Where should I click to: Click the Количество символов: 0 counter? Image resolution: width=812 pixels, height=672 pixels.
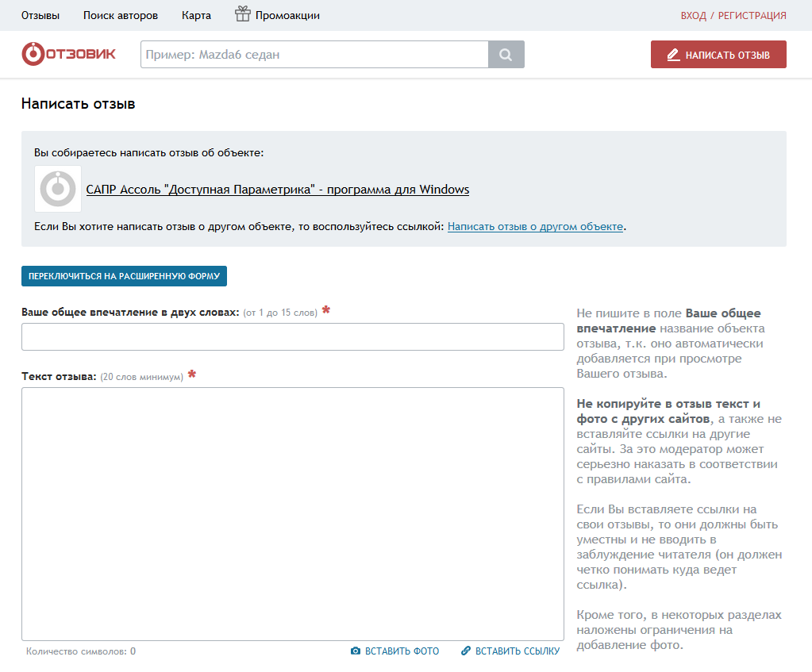[81, 651]
